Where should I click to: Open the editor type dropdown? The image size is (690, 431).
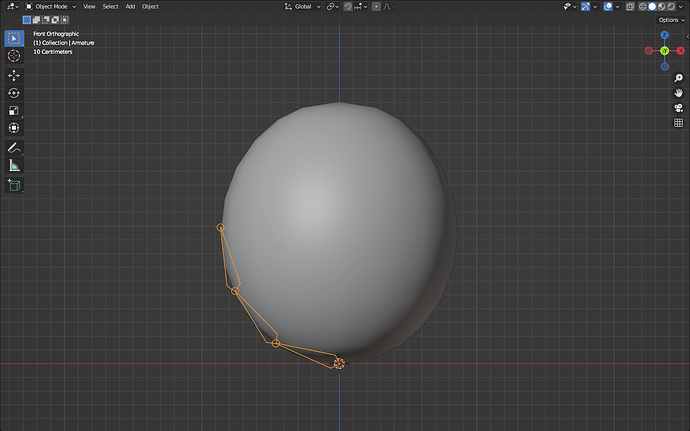(13, 7)
